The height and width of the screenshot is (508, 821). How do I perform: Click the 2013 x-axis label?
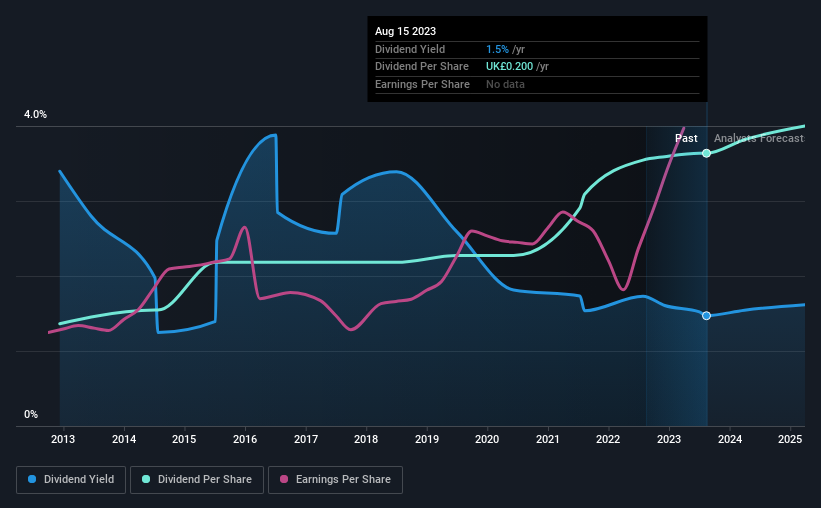pos(63,439)
